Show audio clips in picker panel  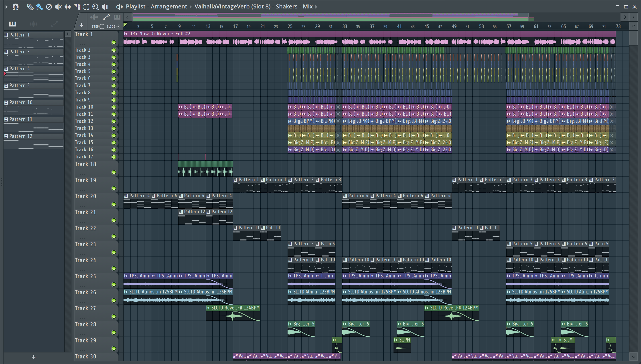[34, 24]
